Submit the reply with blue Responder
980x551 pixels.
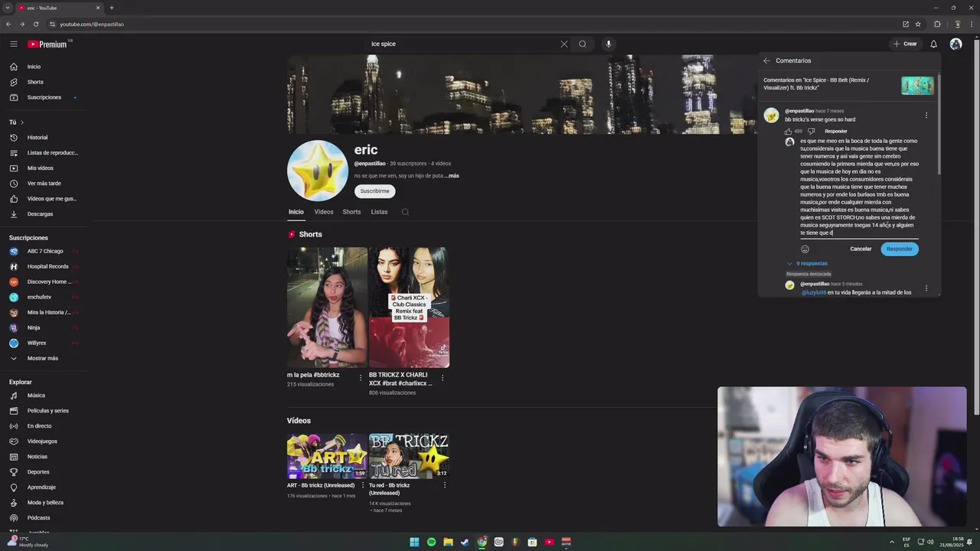[899, 249]
